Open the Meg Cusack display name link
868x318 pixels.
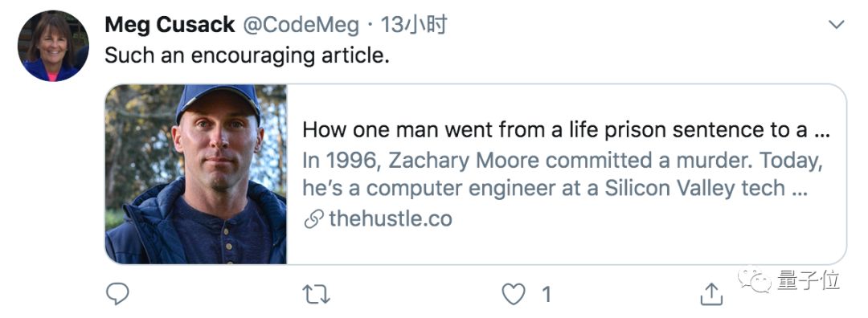(x=170, y=25)
